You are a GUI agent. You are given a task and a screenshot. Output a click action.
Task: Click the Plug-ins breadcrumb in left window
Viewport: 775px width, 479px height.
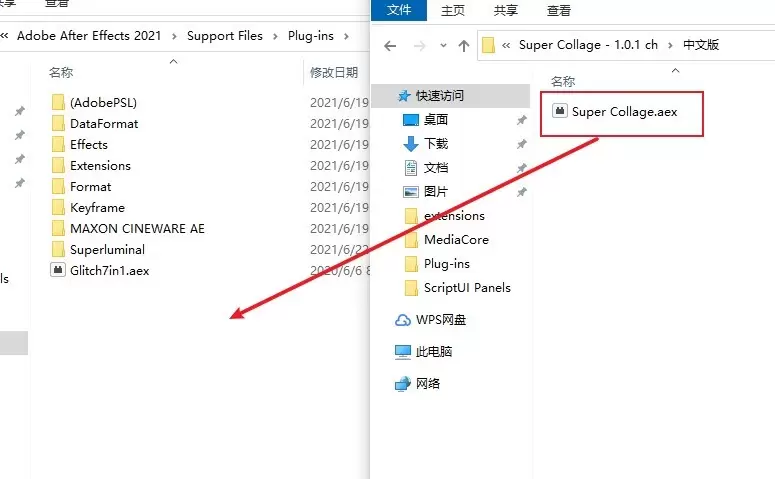coord(311,36)
